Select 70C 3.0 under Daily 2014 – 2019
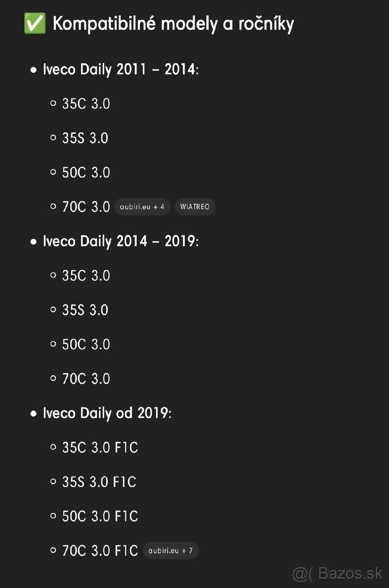This screenshot has height=588, width=389. point(86,379)
